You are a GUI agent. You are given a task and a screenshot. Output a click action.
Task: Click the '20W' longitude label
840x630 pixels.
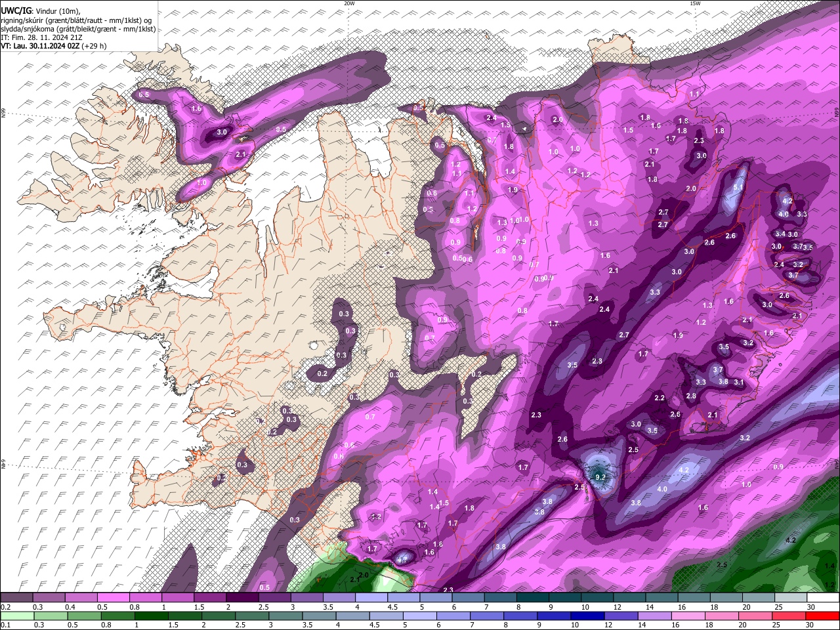[349, 3]
